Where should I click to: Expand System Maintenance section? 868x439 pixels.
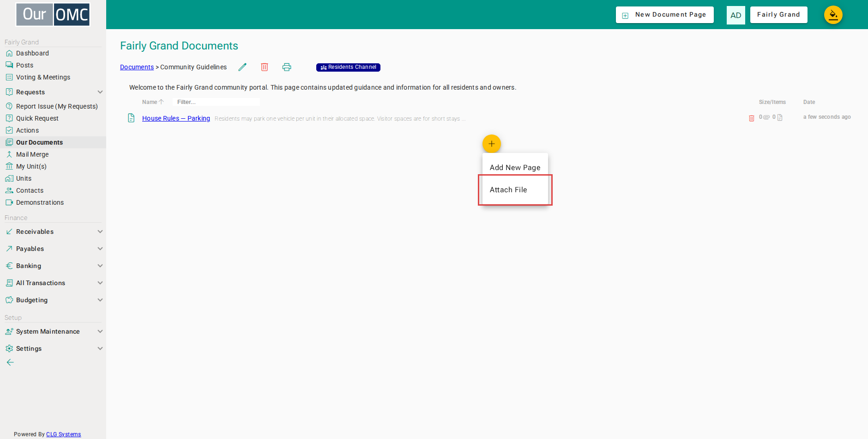pyautogui.click(x=53, y=331)
